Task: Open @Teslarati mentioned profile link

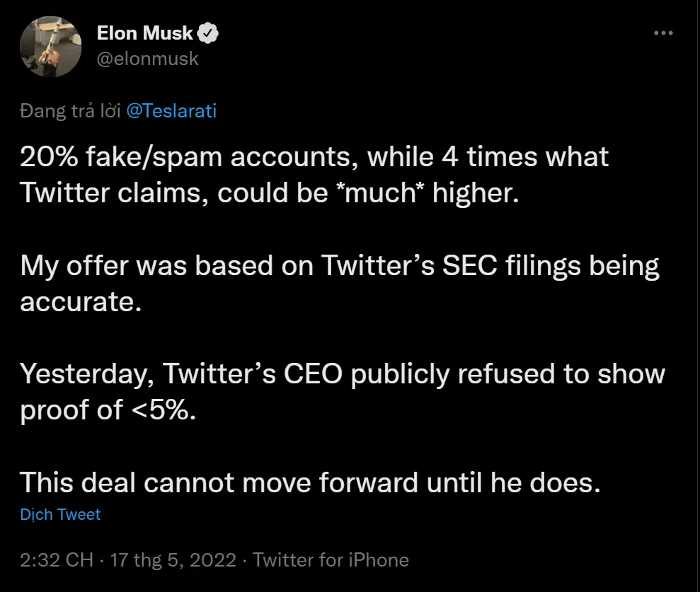Action: (x=172, y=110)
